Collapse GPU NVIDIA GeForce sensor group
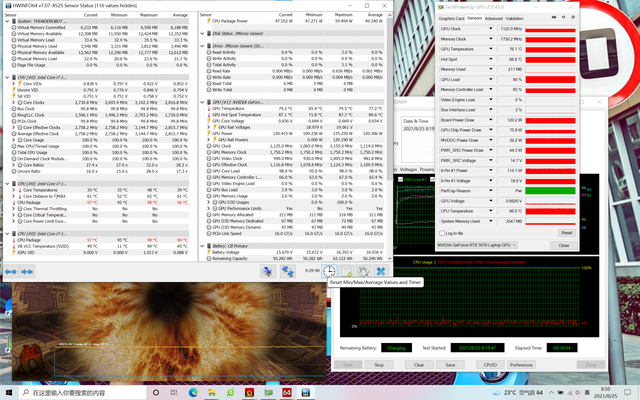The width and height of the screenshot is (640, 400). [202, 102]
